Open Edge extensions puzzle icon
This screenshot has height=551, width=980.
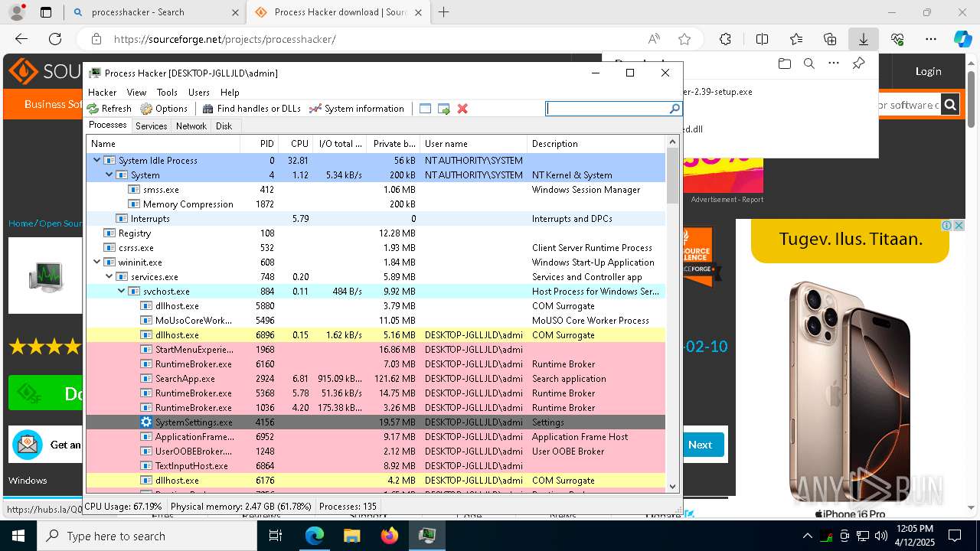pos(725,39)
